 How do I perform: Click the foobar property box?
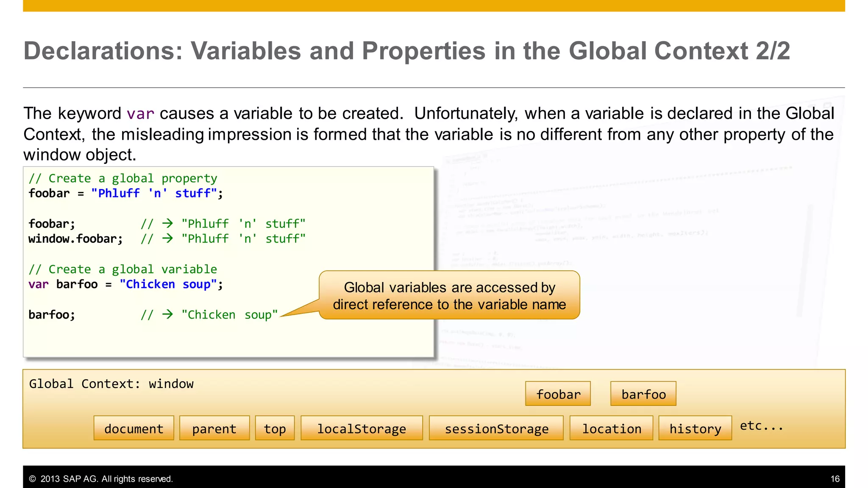tap(558, 394)
